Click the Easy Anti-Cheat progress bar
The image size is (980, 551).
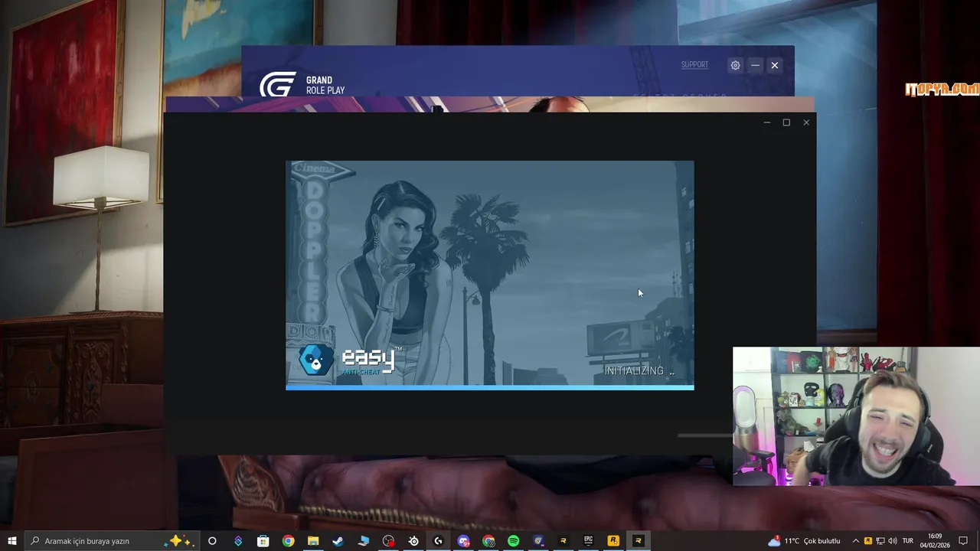pyautogui.click(x=490, y=387)
